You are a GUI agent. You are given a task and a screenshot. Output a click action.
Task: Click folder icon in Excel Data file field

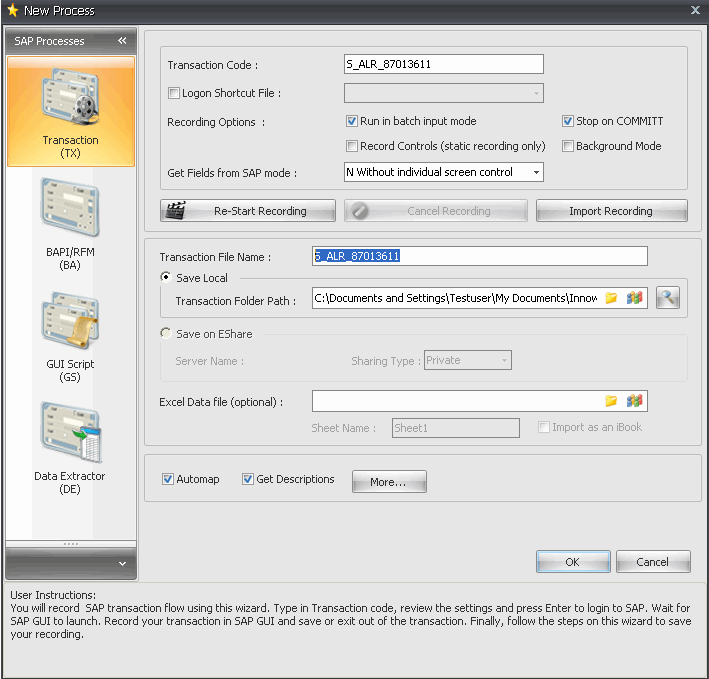[x=611, y=401]
